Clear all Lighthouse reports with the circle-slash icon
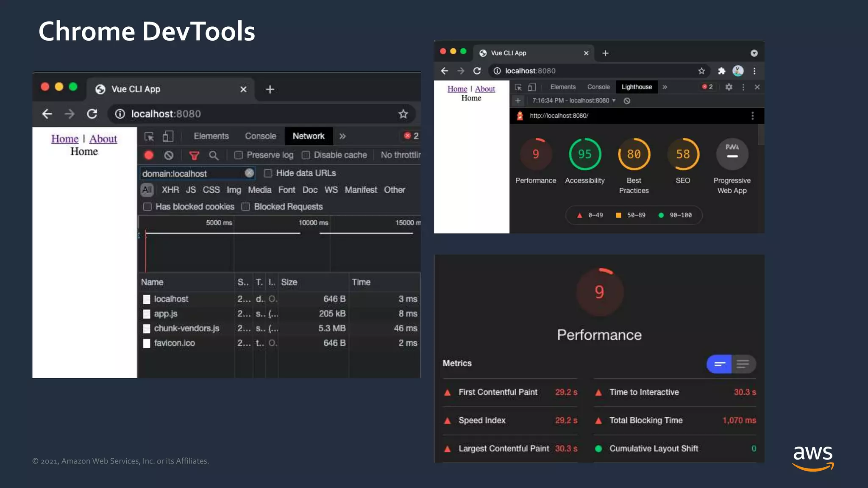This screenshot has height=488, width=868. click(x=627, y=100)
